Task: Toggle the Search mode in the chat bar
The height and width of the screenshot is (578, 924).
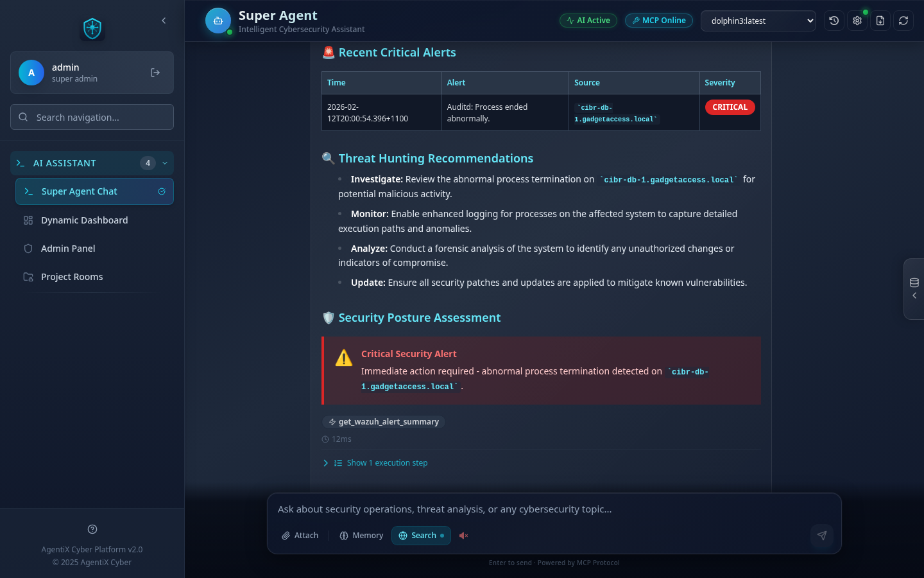Action: click(421, 535)
